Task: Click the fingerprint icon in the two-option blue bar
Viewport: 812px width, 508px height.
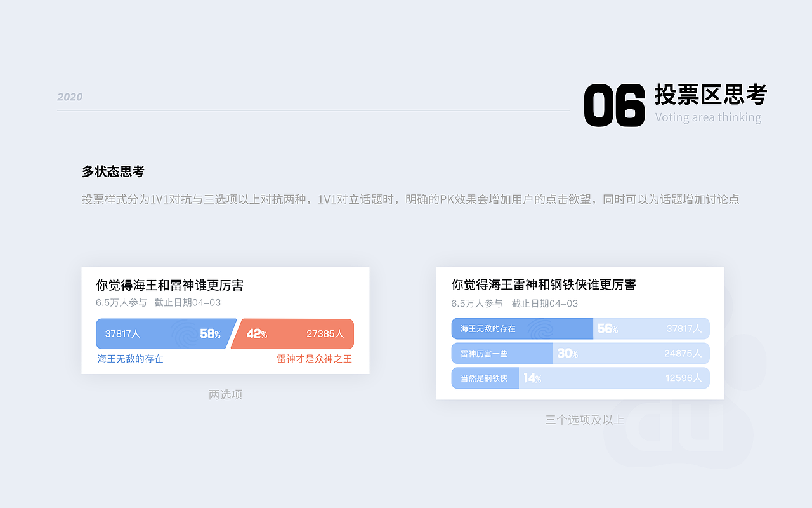Action: 184,334
